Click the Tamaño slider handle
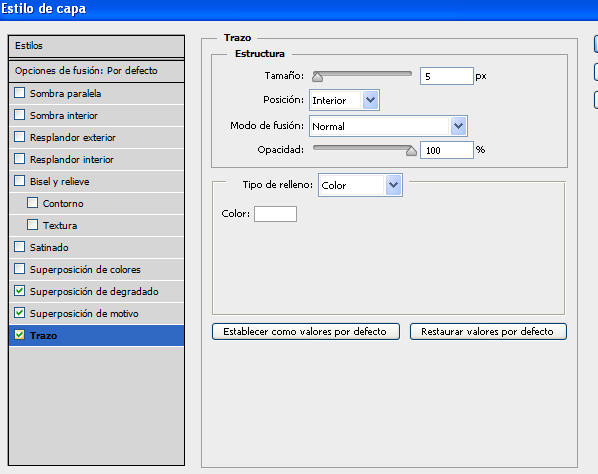The height and width of the screenshot is (474, 598). (x=317, y=77)
